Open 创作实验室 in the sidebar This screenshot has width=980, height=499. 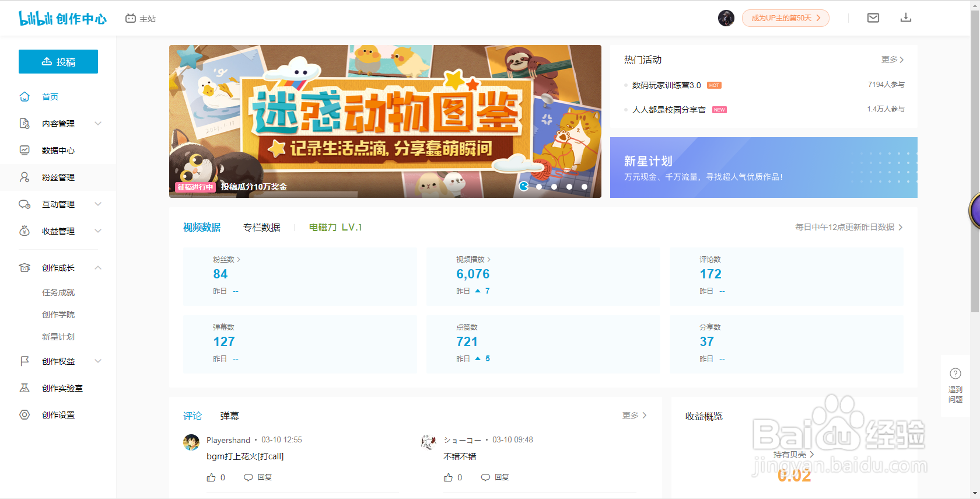click(62, 388)
